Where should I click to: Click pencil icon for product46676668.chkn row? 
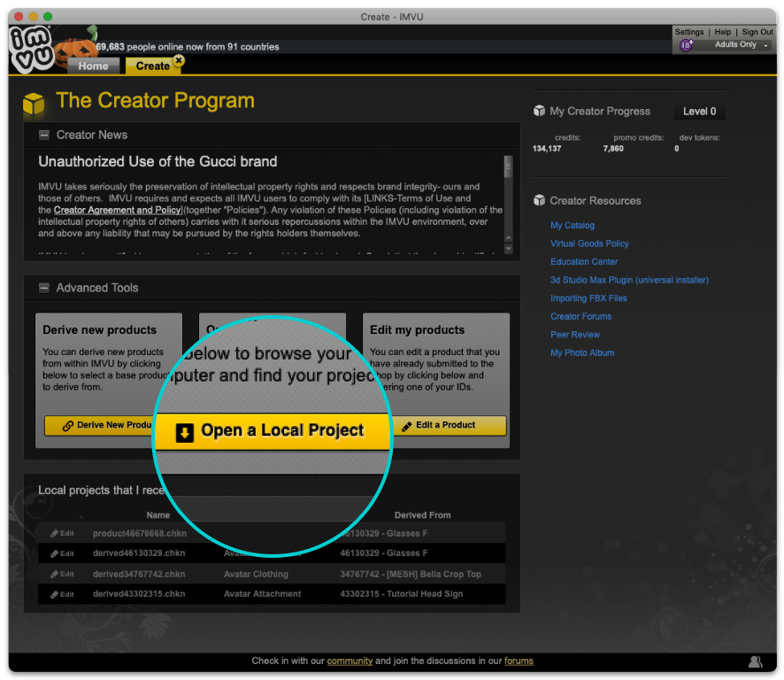54,533
